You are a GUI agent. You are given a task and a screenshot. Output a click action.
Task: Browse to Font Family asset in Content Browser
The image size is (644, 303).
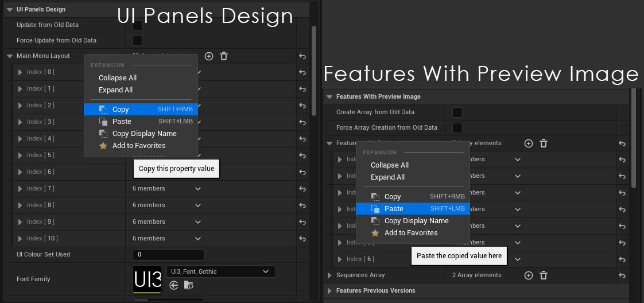(188, 285)
